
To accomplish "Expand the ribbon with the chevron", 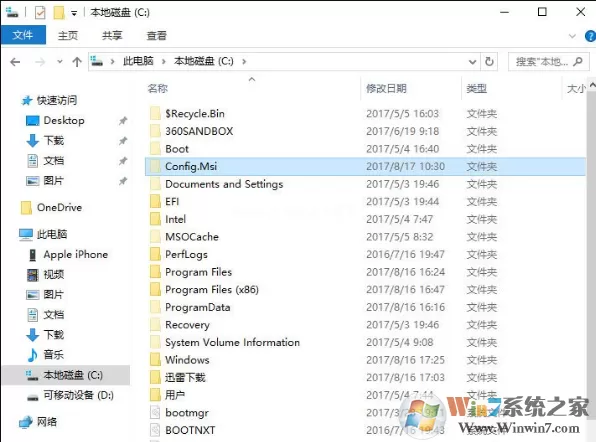I will tap(572, 36).
